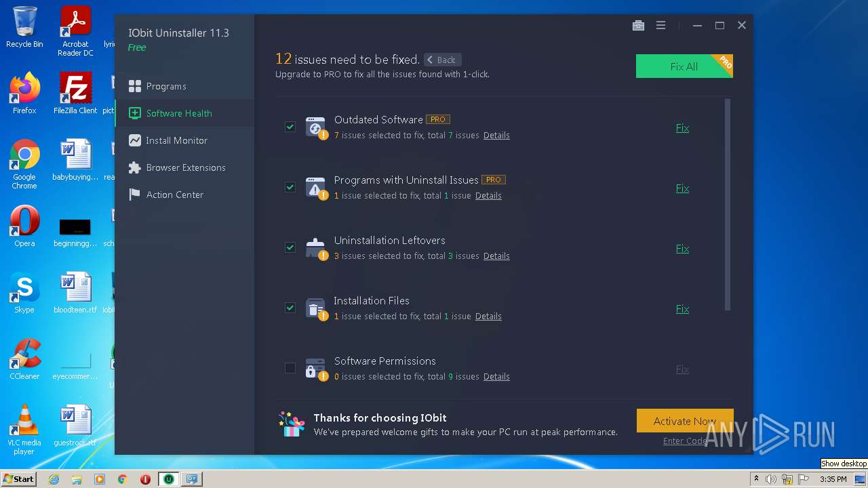Screen dimensions: 868x488
Task: Fix Programs with Uninstall Issues
Action: 682,188
